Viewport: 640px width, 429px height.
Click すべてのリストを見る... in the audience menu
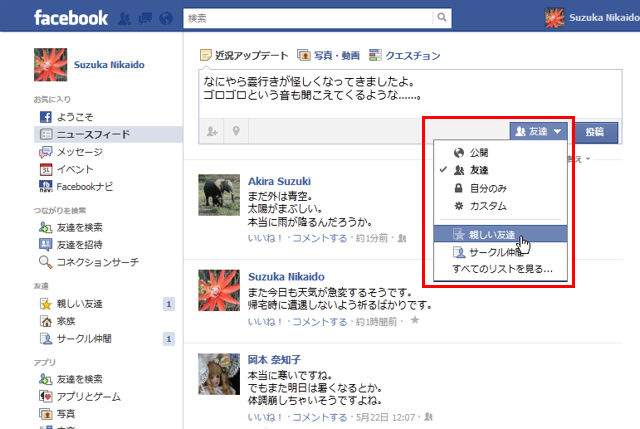point(502,269)
